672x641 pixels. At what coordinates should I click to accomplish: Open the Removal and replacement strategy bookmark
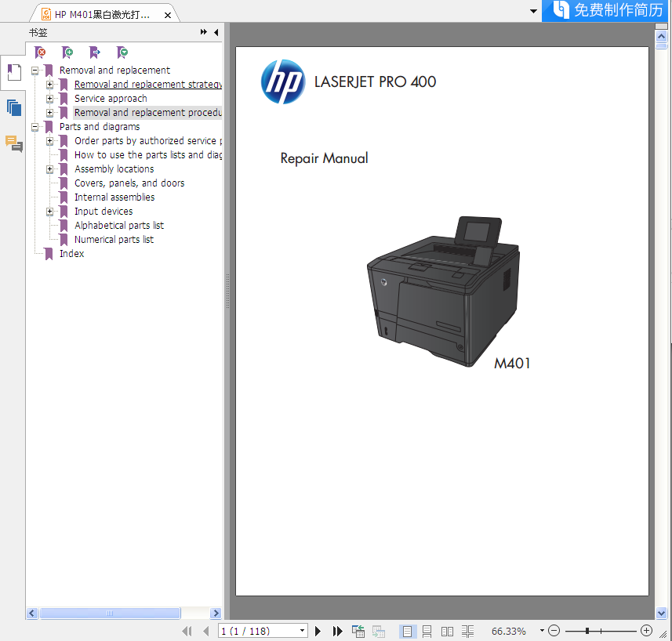point(148,85)
